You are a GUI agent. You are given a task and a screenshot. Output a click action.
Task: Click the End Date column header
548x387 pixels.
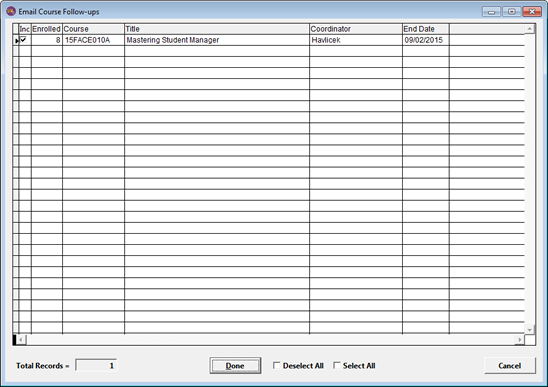click(x=426, y=29)
